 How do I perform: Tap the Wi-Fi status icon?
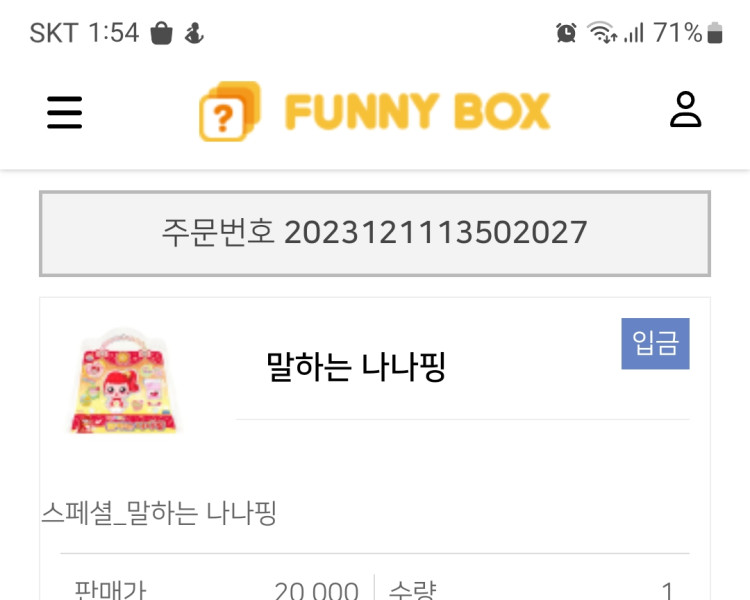click(x=602, y=33)
